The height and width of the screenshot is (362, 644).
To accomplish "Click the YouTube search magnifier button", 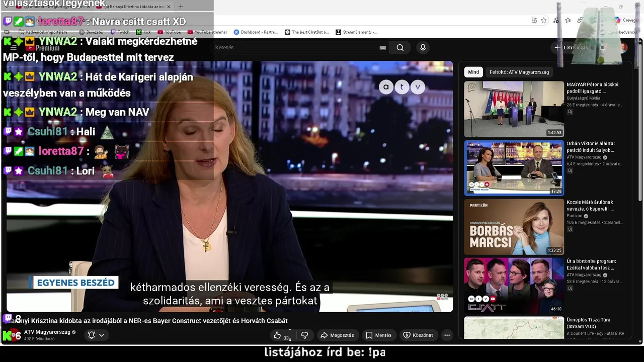I will click(400, 48).
